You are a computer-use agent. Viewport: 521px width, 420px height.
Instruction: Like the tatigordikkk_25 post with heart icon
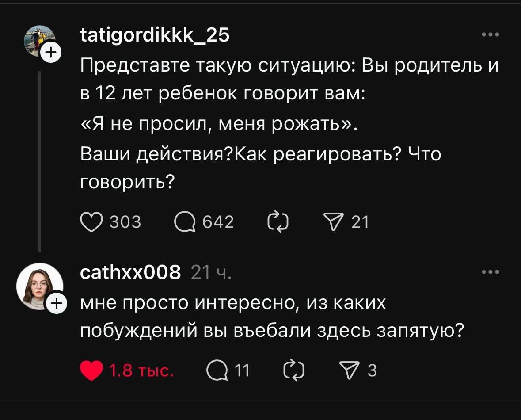(x=91, y=222)
